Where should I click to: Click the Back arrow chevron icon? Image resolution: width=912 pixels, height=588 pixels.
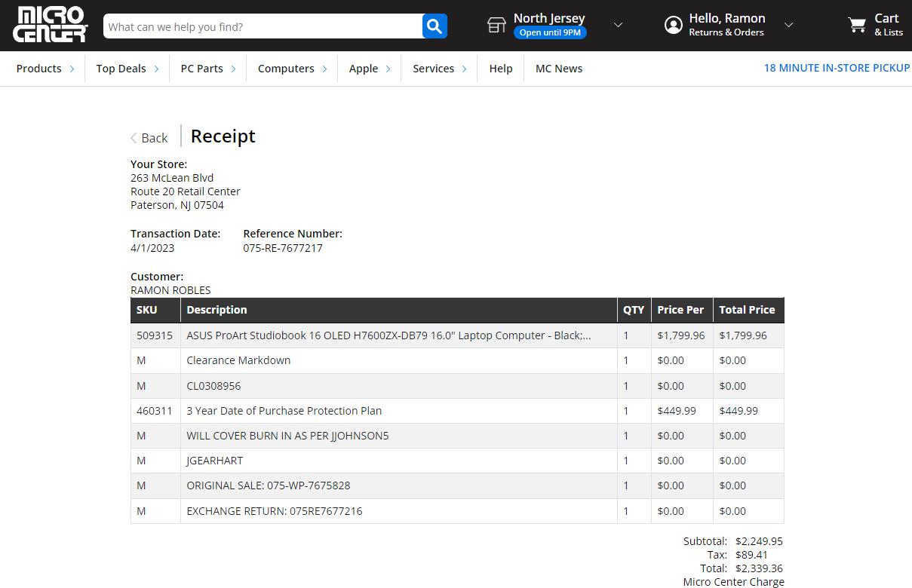click(134, 138)
